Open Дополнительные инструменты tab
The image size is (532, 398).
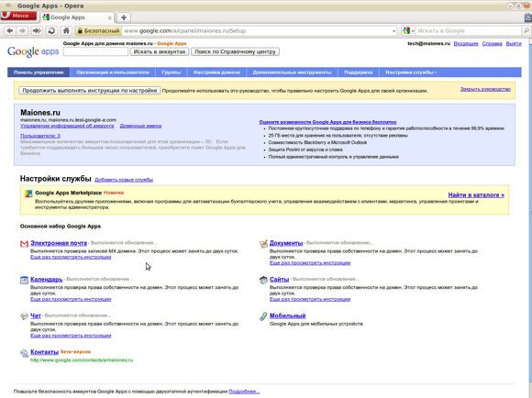pos(292,72)
